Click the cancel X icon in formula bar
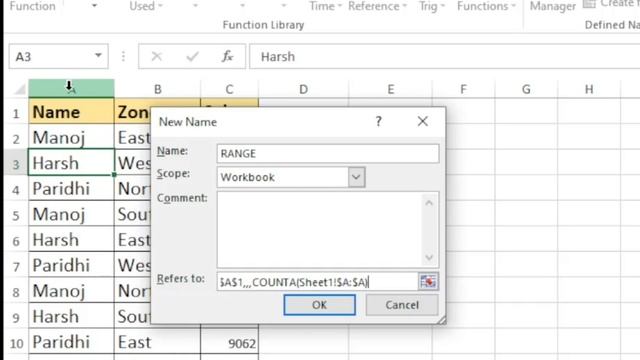 [157, 56]
